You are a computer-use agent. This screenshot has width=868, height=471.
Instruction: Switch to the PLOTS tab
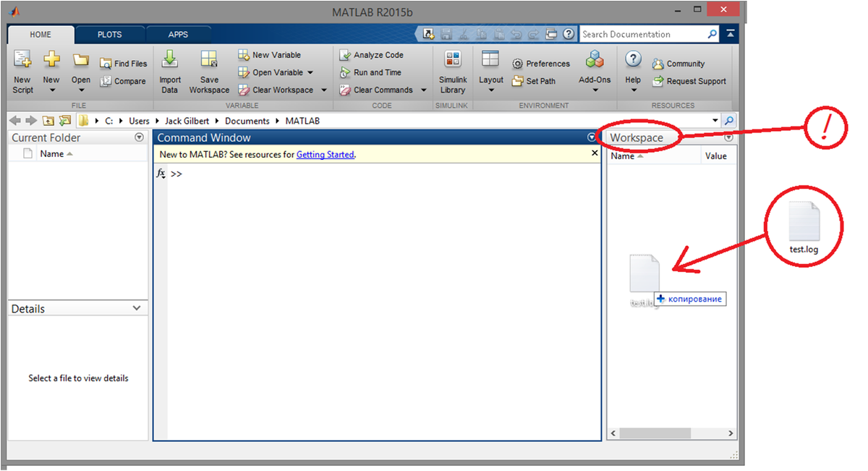[x=110, y=34]
